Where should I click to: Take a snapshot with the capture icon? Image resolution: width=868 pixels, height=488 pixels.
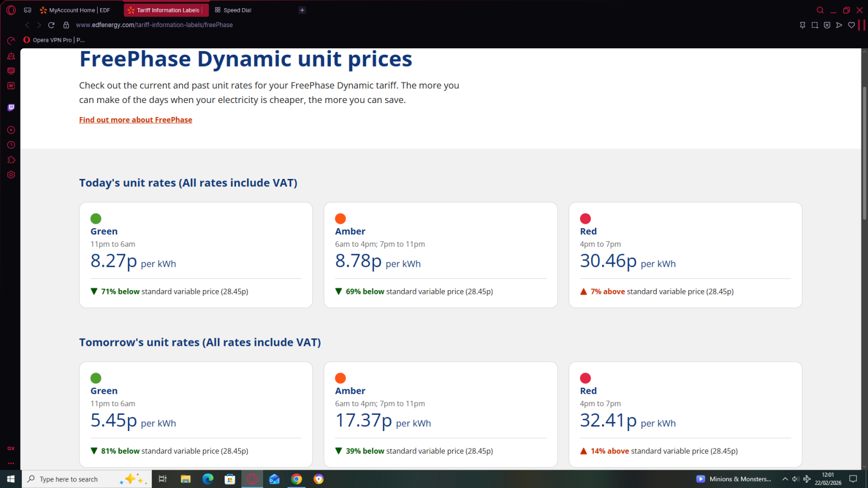pos(814,25)
